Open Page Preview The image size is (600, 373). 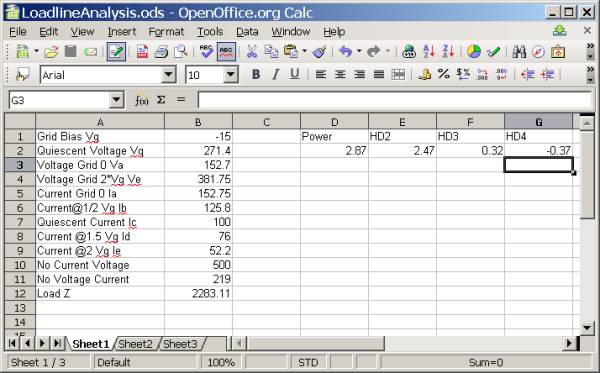[180, 51]
